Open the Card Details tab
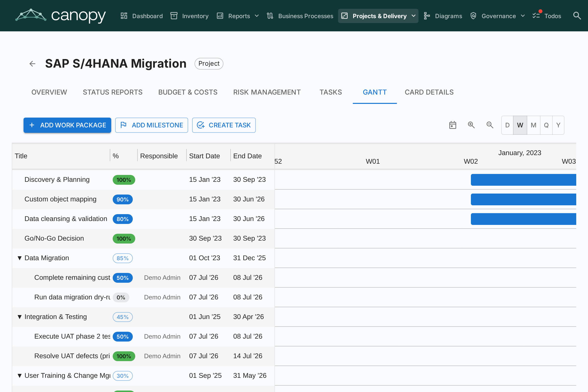588x392 pixels. pyautogui.click(x=429, y=92)
